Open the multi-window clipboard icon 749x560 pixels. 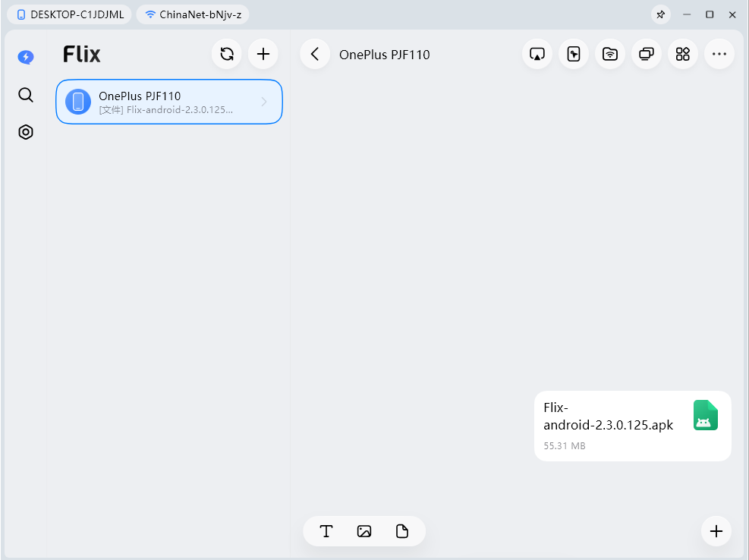(x=647, y=54)
